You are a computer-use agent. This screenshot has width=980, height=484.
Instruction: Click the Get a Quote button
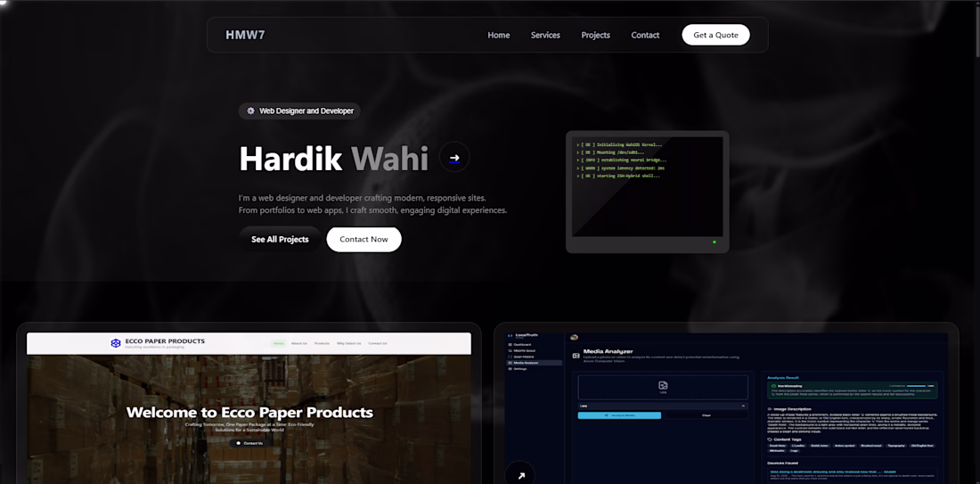point(715,35)
